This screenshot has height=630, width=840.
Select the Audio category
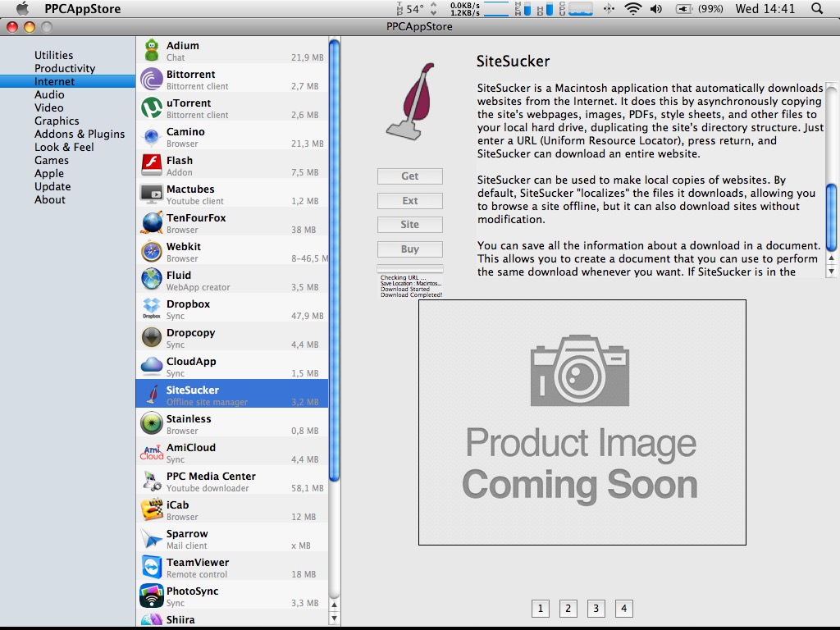coord(49,94)
